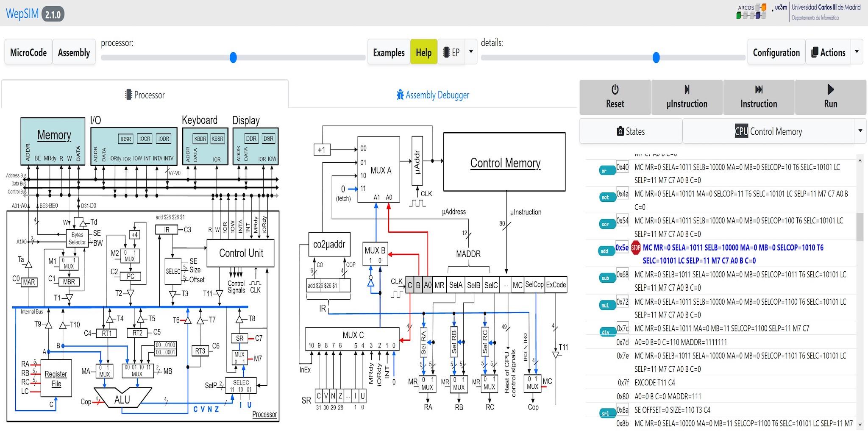Click the control memory scrollbar thumb
Image resolution: width=868 pixels, height=434 pixels.
860,227
